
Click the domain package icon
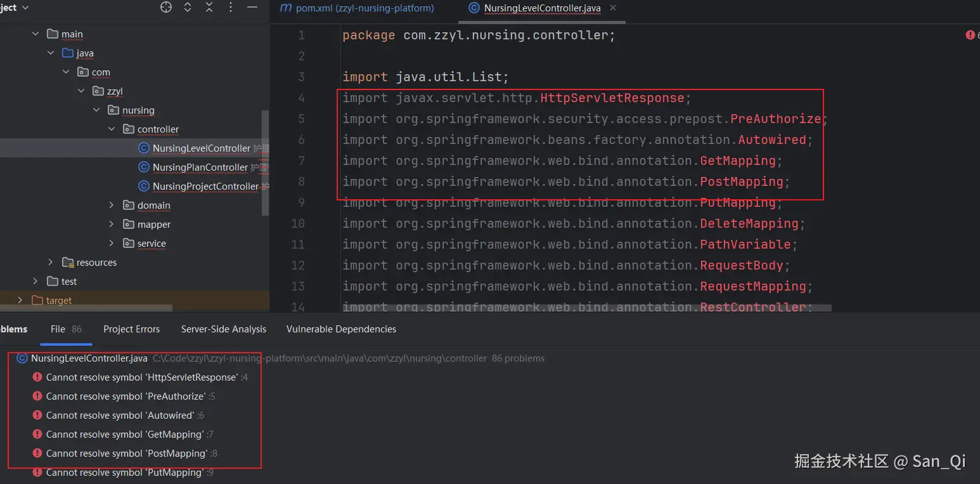point(129,205)
